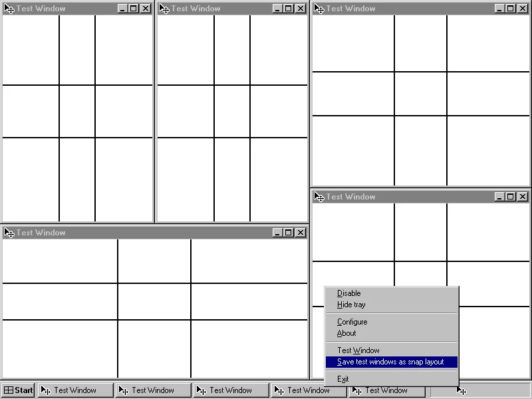Select Save test windows as snap layout
Screen dimensions: 532x399
pos(392,362)
